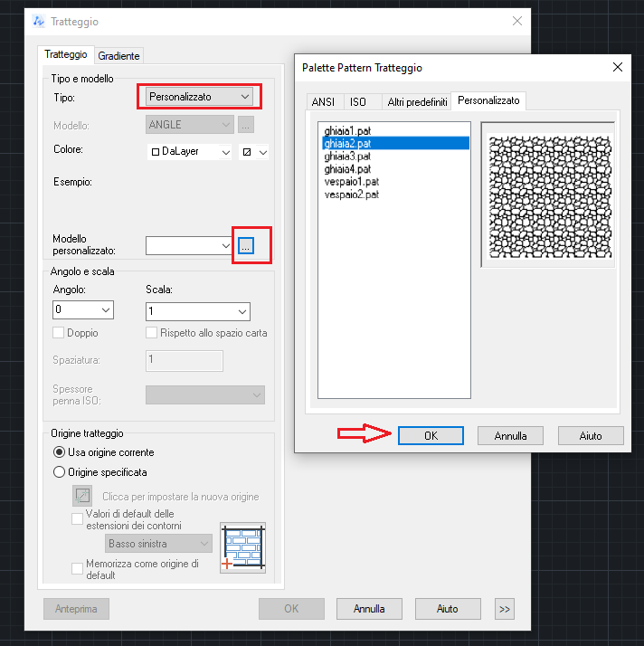Open the Tipo dropdown set to Personalizzato
Image resolution: width=644 pixels, height=646 pixels.
coord(200,96)
